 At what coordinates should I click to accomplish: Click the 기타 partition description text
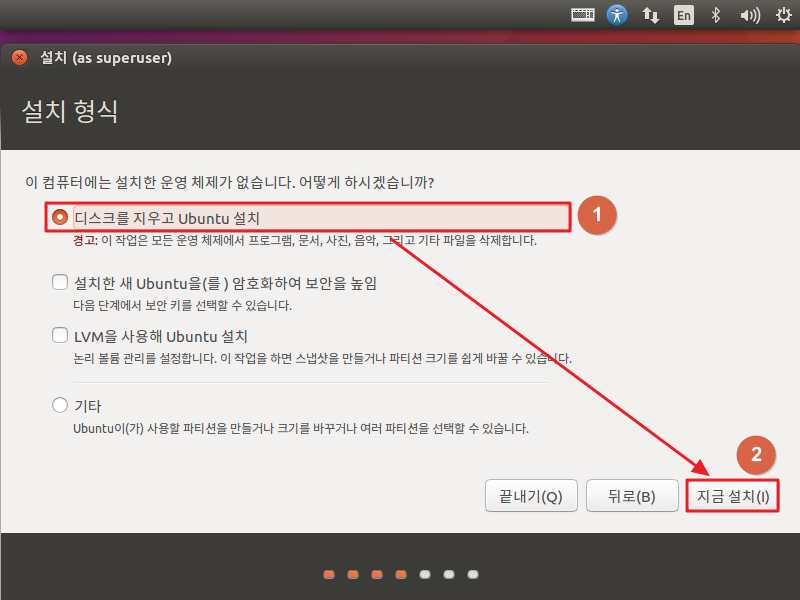point(301,428)
